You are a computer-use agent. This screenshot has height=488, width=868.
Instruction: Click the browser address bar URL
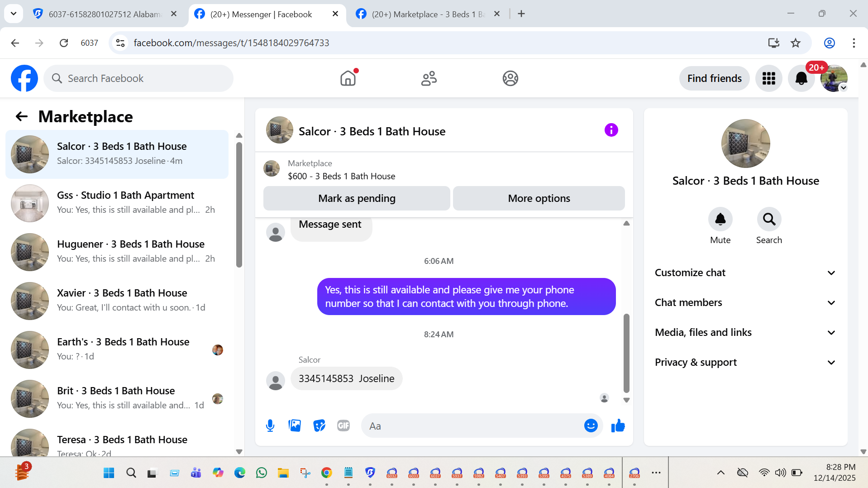point(231,43)
